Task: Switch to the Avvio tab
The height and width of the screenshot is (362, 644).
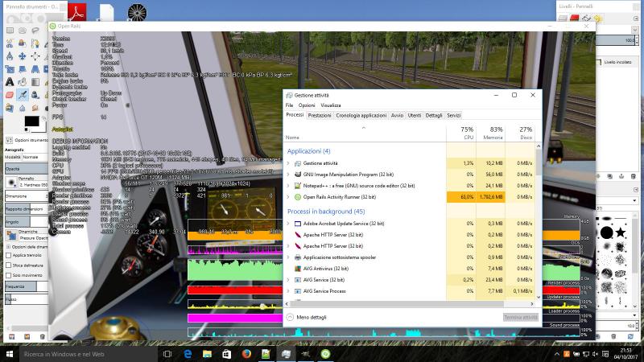Action: coord(397,115)
